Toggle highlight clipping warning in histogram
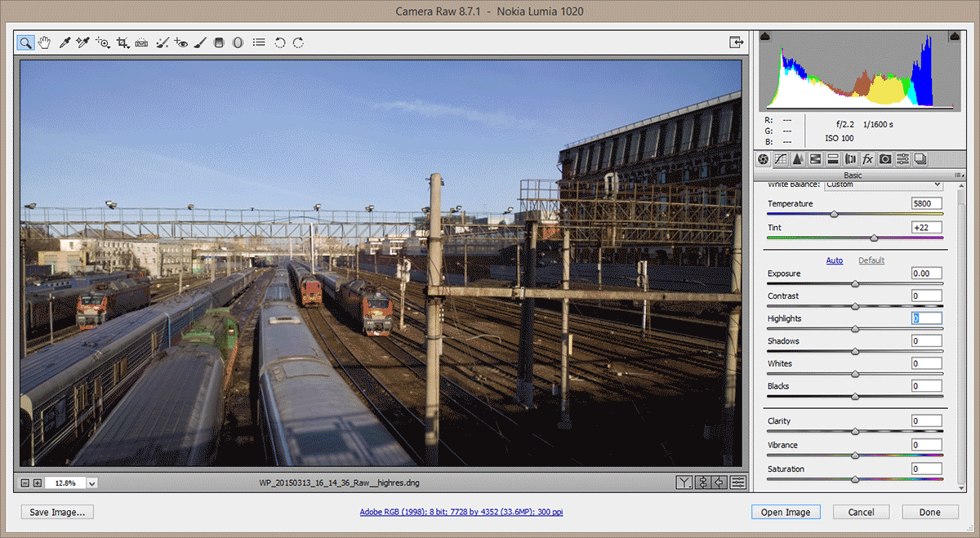The height and width of the screenshot is (538, 980). click(953, 37)
